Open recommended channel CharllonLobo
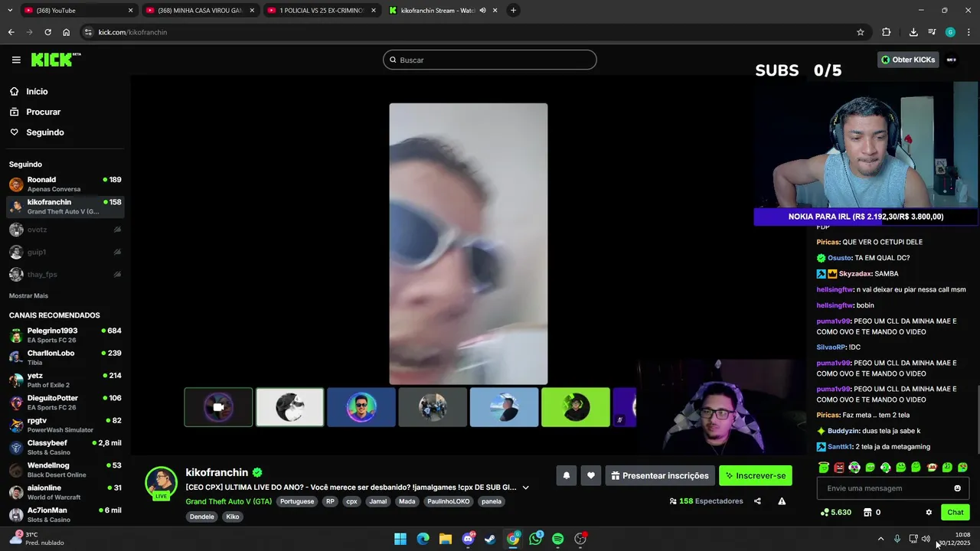 65,357
